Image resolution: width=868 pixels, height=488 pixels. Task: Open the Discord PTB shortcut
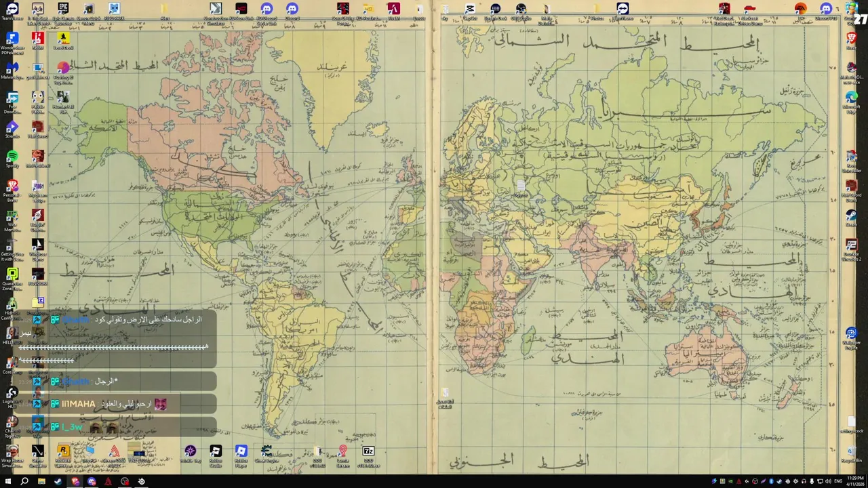click(826, 12)
